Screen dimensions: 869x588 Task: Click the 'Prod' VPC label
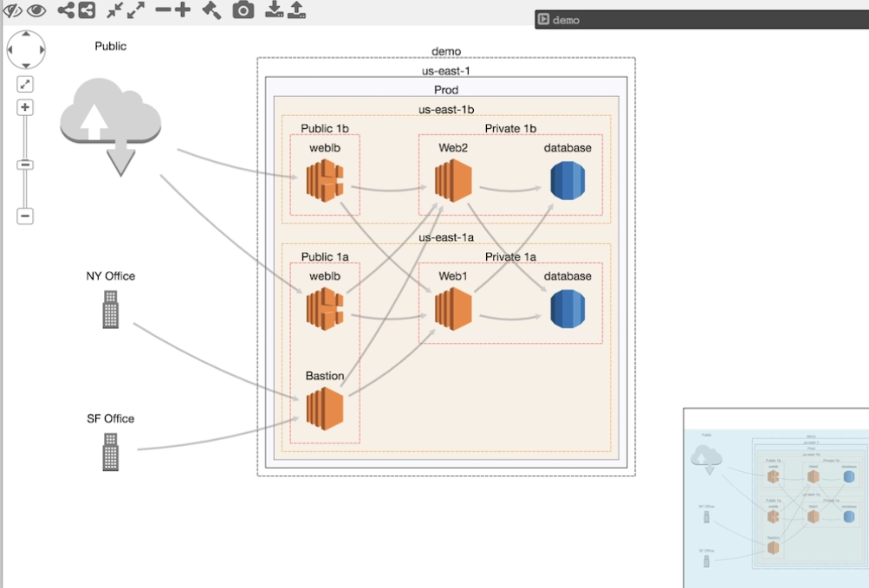pyautogui.click(x=446, y=90)
